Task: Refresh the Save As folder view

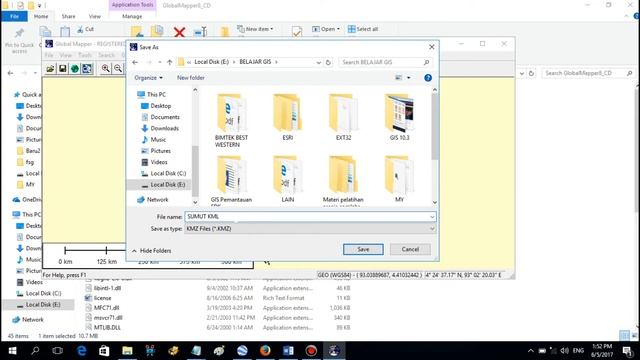Action: (x=328, y=62)
